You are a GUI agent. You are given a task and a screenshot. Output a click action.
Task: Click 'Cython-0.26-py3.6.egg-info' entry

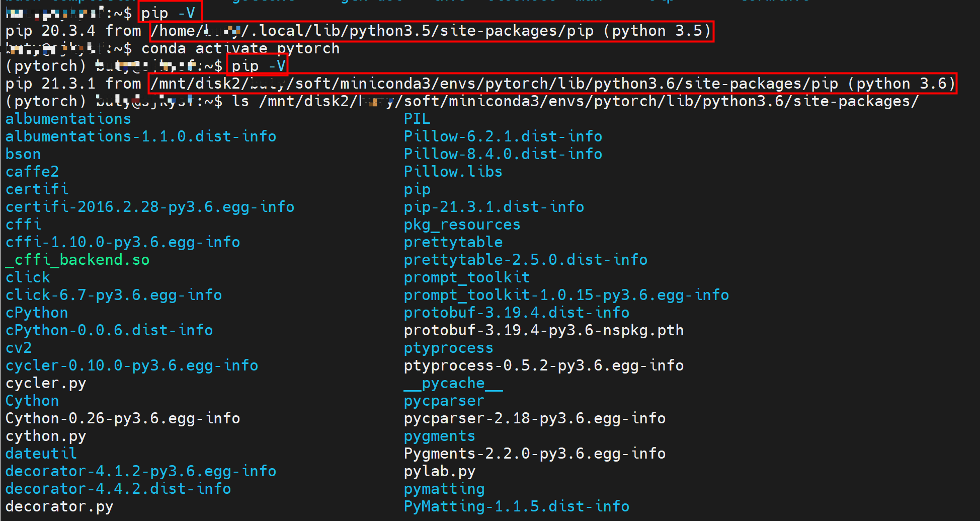(123, 418)
